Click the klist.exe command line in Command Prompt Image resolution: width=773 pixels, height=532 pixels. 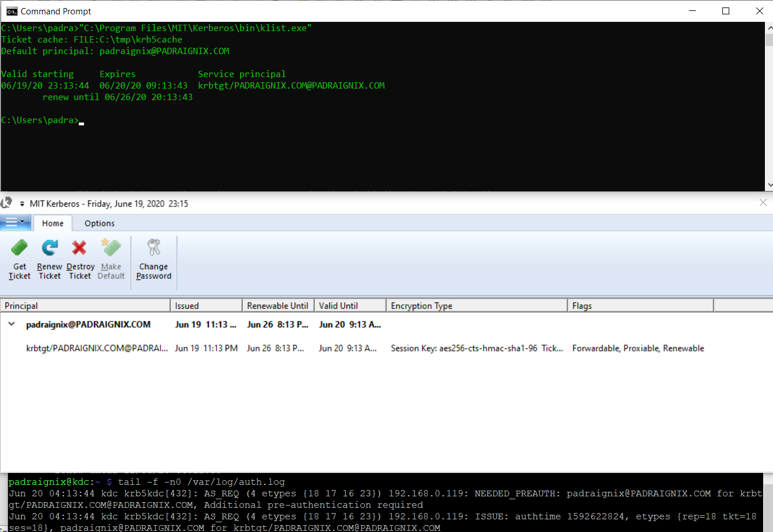pos(156,28)
